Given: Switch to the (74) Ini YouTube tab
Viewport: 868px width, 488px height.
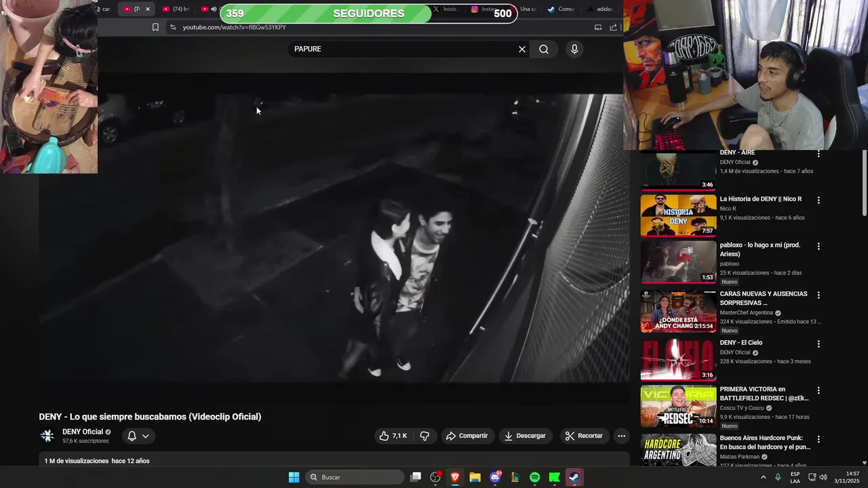Looking at the screenshot, I should [176, 9].
